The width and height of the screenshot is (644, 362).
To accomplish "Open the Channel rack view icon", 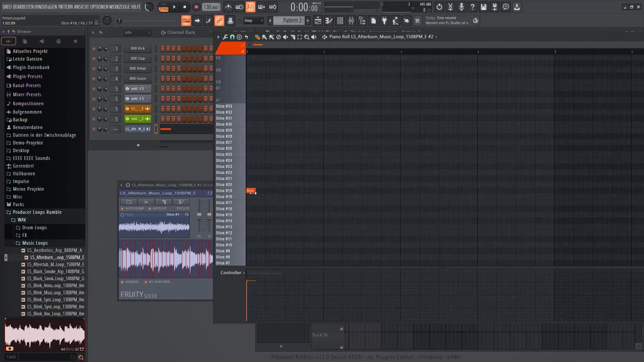I will coord(340,21).
